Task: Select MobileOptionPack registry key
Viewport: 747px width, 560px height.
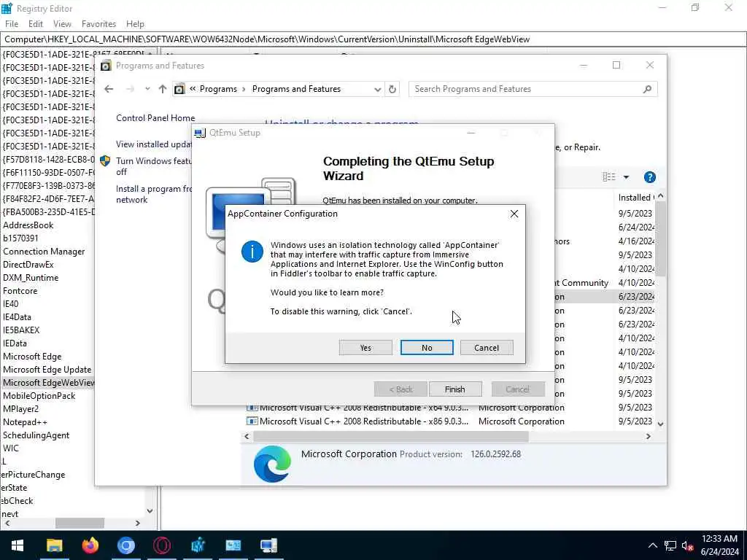Action: coord(39,396)
